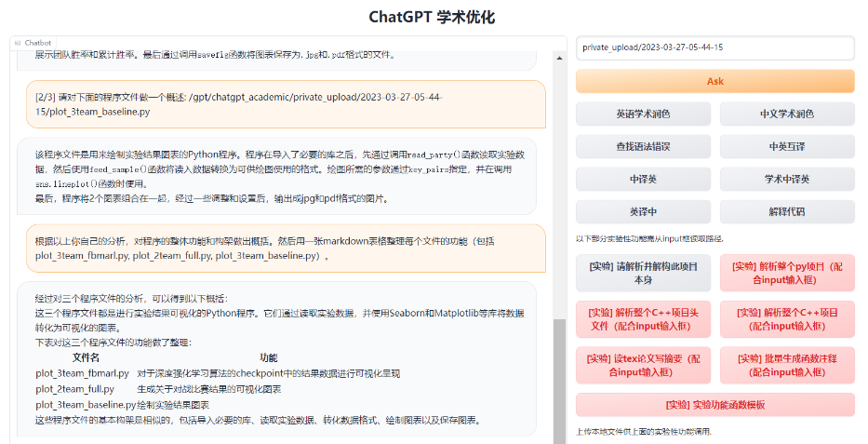Image resolution: width=868 pixels, height=444 pixels.
Task: Click the 根据以上你自己的分析 prompt message
Action: (x=287, y=249)
